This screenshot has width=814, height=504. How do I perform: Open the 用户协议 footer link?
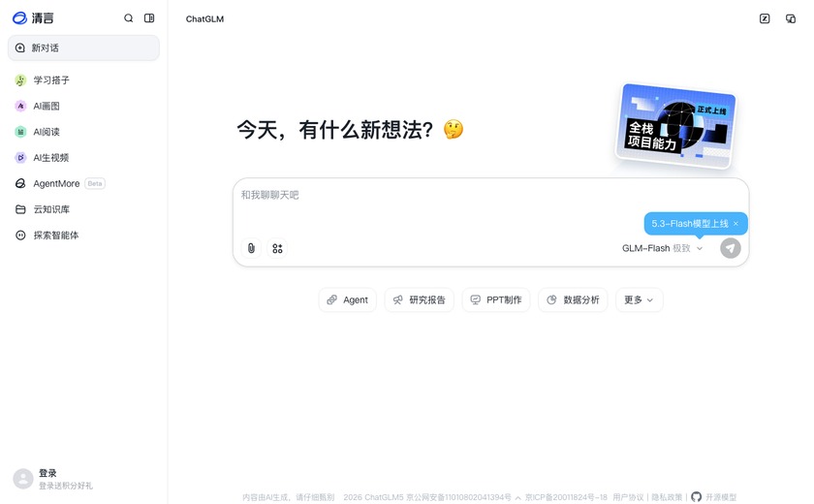628,497
